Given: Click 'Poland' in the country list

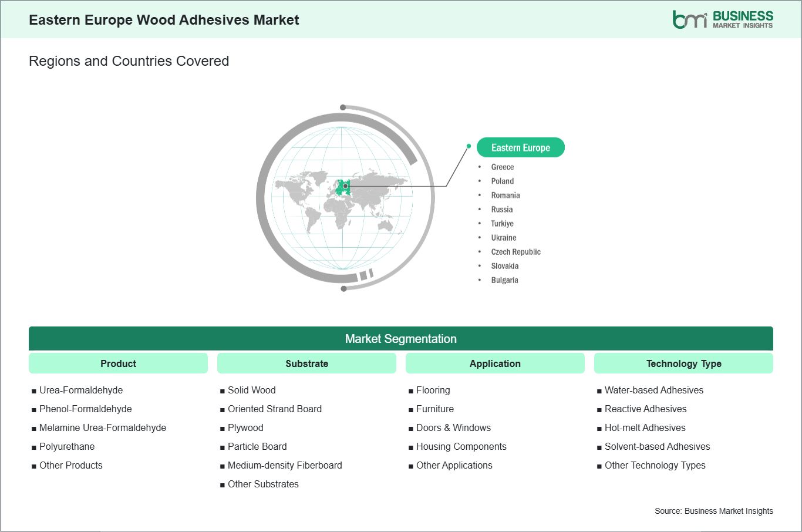Looking at the screenshot, I should coord(503,181).
